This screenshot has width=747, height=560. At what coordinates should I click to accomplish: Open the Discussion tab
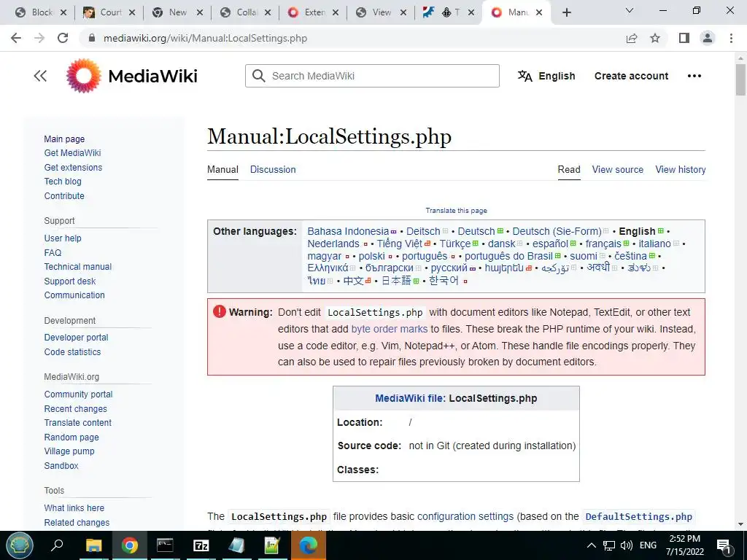[273, 169]
